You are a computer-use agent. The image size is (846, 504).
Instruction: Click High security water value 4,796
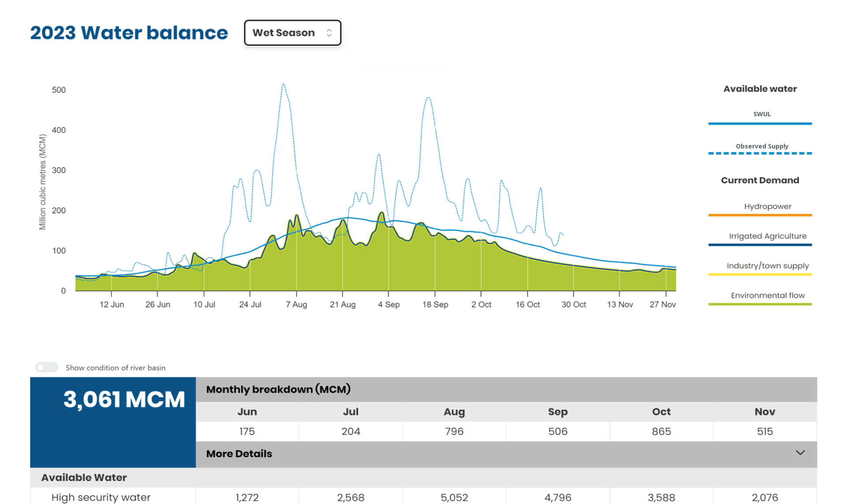pyautogui.click(x=558, y=498)
